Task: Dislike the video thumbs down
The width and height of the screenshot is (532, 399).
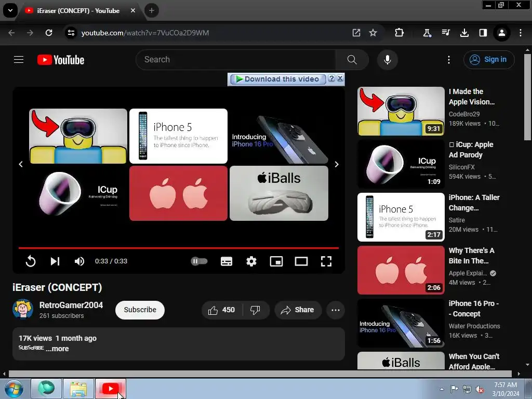Action: pos(255,310)
